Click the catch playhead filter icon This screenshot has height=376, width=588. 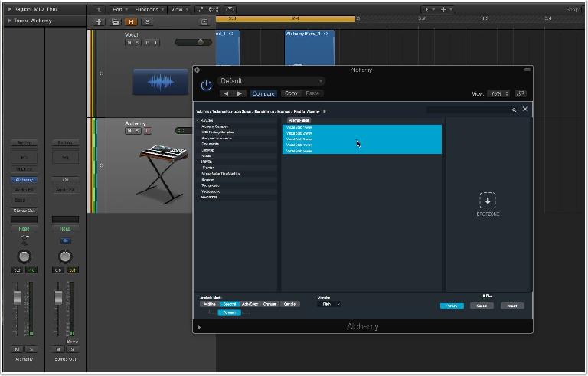click(230, 10)
